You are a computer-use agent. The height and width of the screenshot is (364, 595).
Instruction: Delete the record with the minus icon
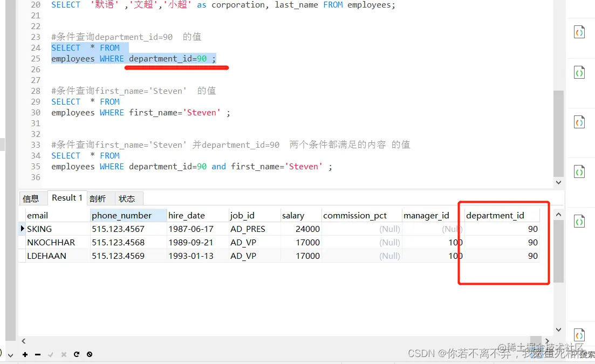tap(38, 354)
